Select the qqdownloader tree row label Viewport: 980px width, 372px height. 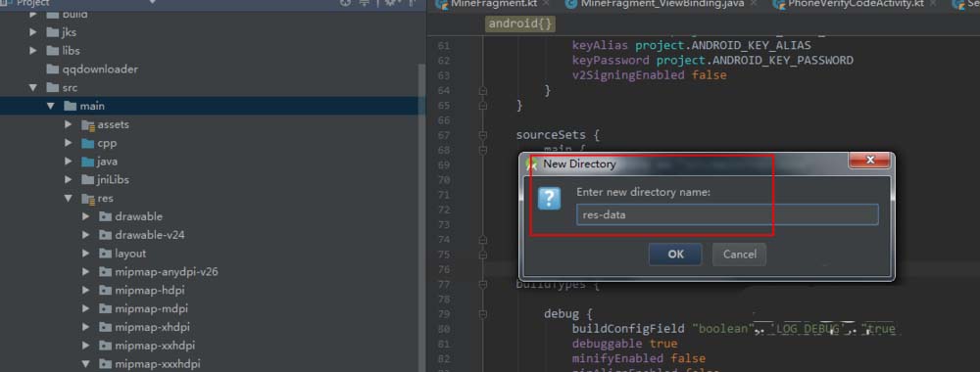point(100,69)
